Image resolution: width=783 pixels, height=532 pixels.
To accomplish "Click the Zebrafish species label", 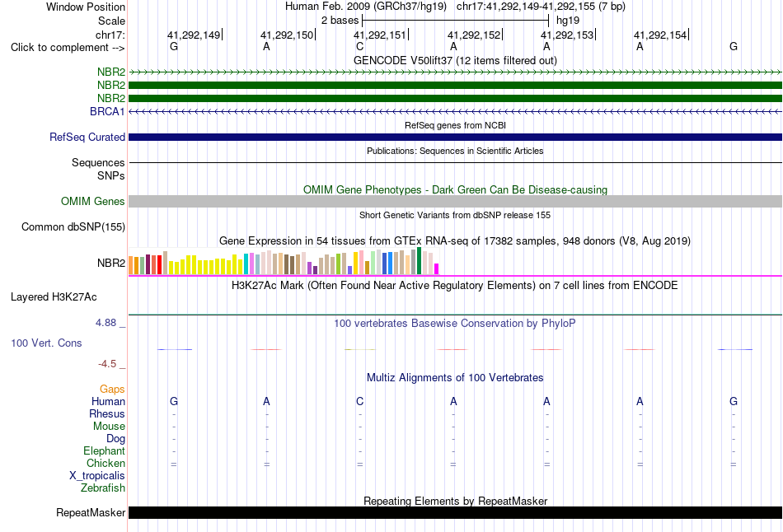I will (103, 488).
